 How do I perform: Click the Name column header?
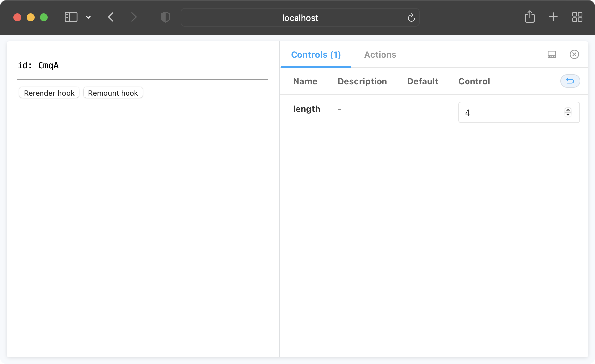pos(305,81)
